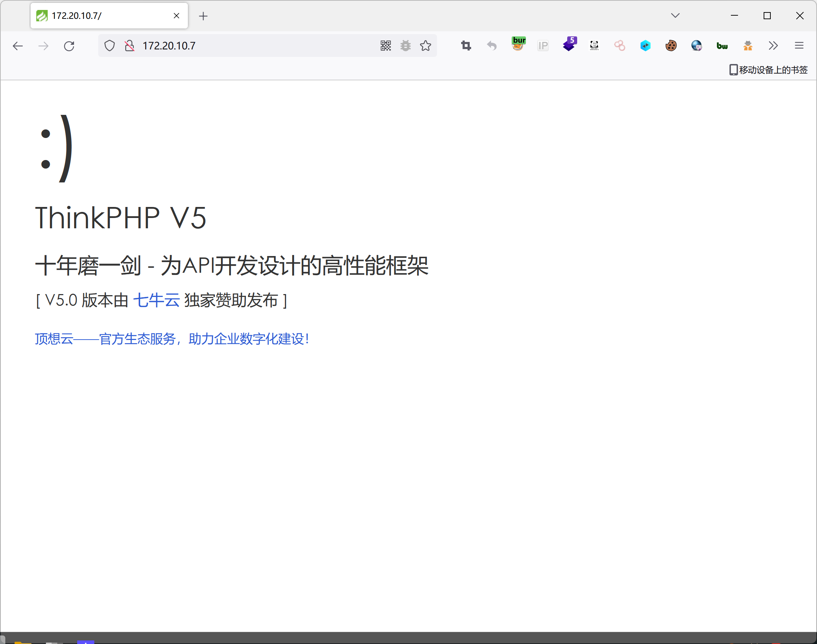Click the bug debug icon in address bar
Screen dimensions: 817x644
coord(406,46)
